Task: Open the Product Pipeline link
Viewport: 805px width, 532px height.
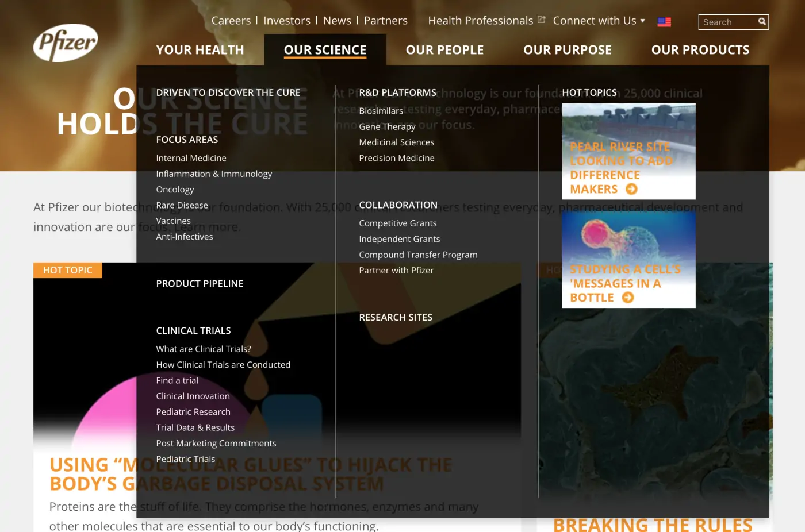Action: coord(200,283)
